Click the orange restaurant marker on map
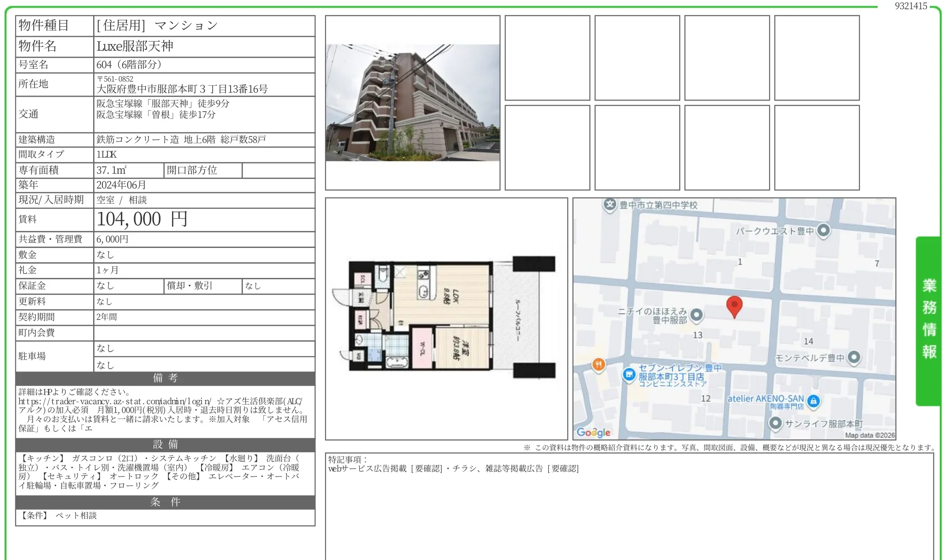Viewport: 948px width, 560px height. click(x=598, y=365)
